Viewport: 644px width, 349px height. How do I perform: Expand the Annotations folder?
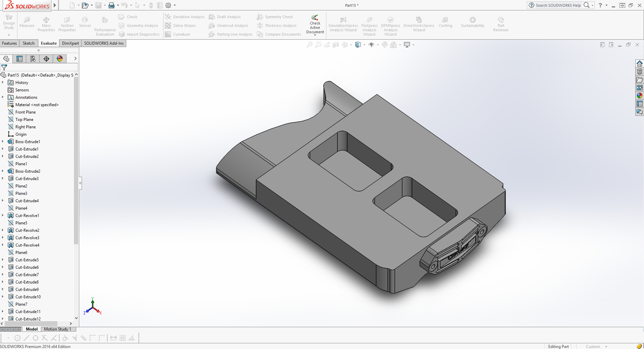point(3,97)
